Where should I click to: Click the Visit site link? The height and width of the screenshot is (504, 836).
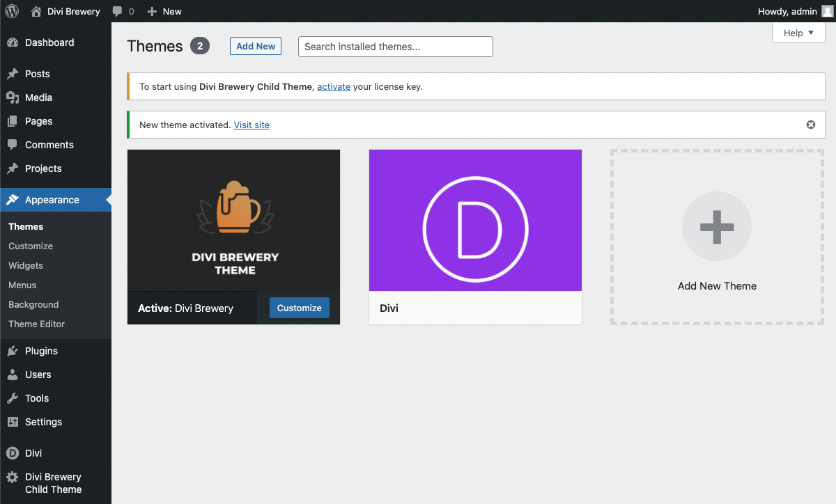pyautogui.click(x=251, y=125)
